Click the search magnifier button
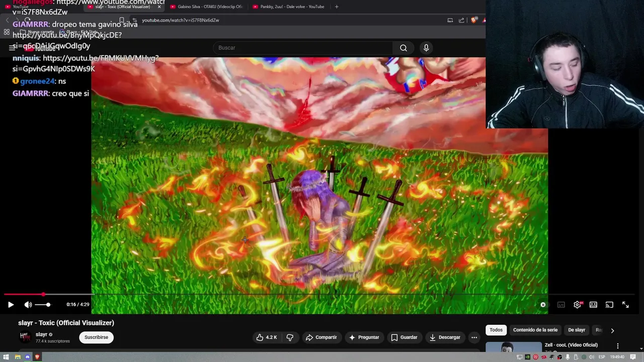 (x=404, y=48)
